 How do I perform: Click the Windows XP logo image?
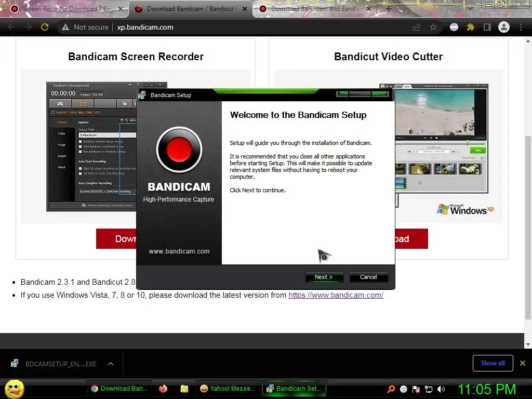coord(465,209)
